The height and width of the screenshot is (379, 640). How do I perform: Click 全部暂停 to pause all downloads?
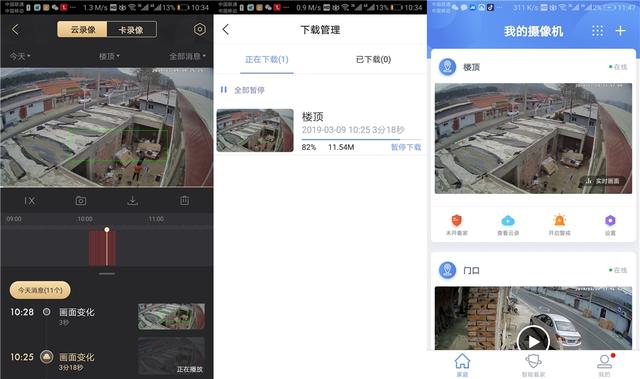pyautogui.click(x=249, y=90)
